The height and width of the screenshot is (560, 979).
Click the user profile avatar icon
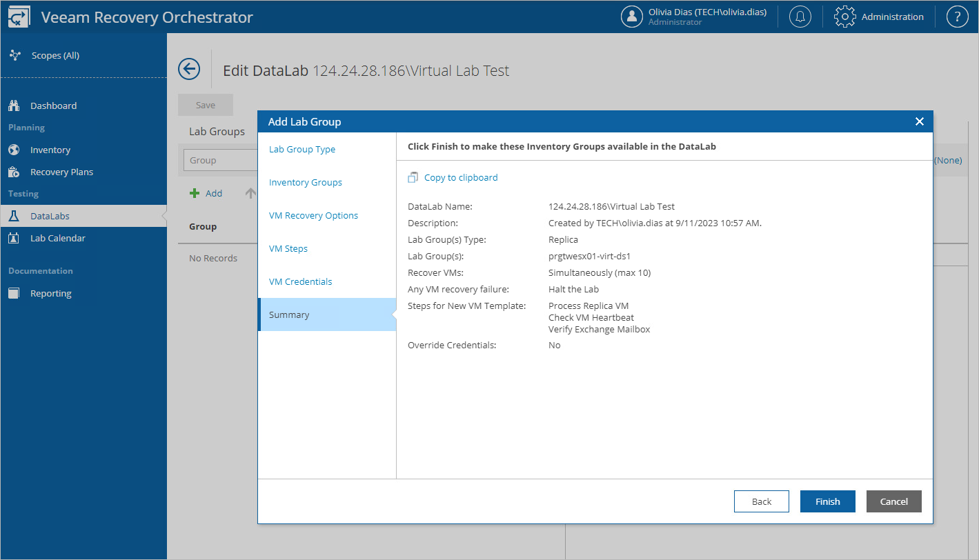click(x=632, y=17)
